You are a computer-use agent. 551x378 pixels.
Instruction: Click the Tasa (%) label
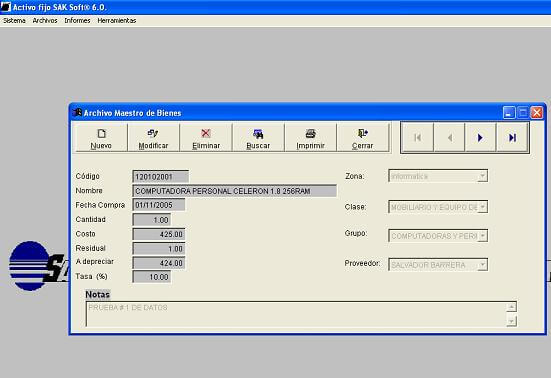click(x=91, y=276)
